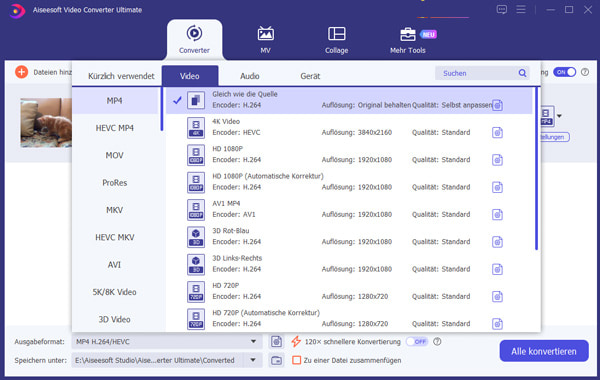Select HEVC MKV in the format list
600x380 pixels.
coord(115,237)
